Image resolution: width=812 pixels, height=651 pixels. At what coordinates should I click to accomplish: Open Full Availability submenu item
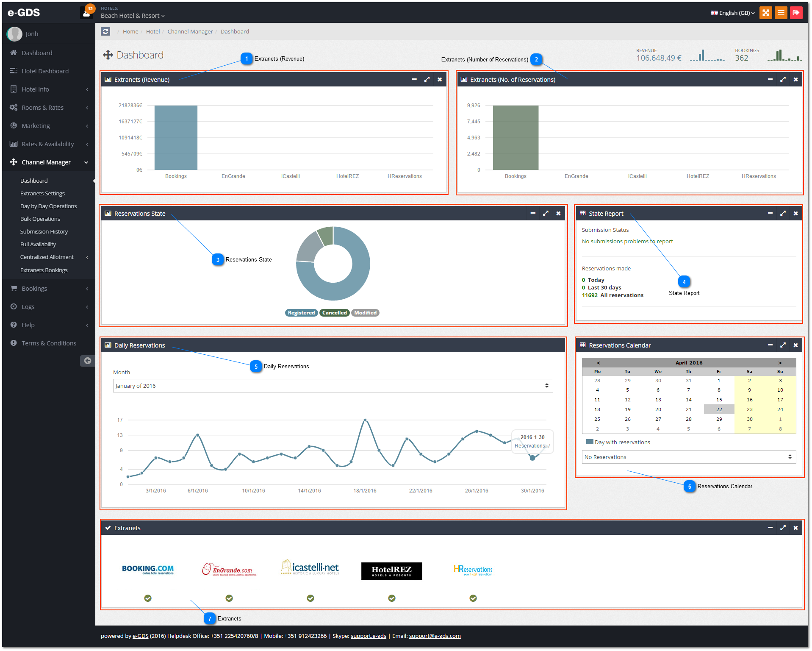pos(38,245)
